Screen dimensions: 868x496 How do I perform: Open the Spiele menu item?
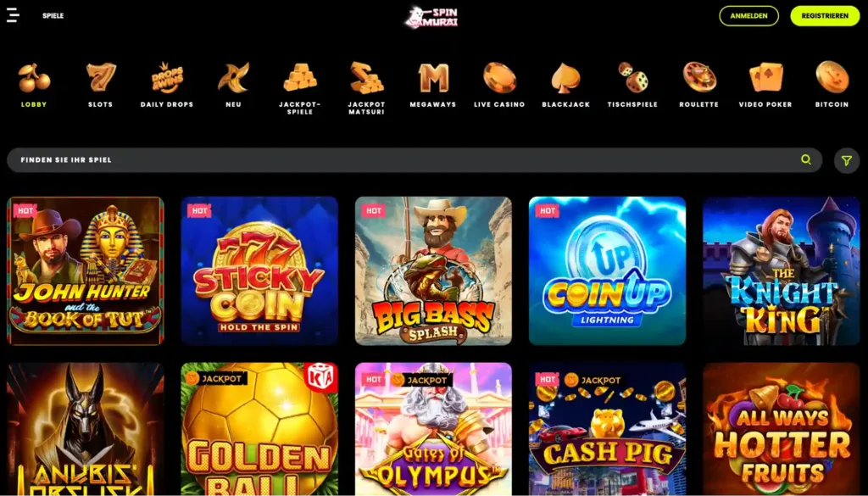[x=53, y=16]
